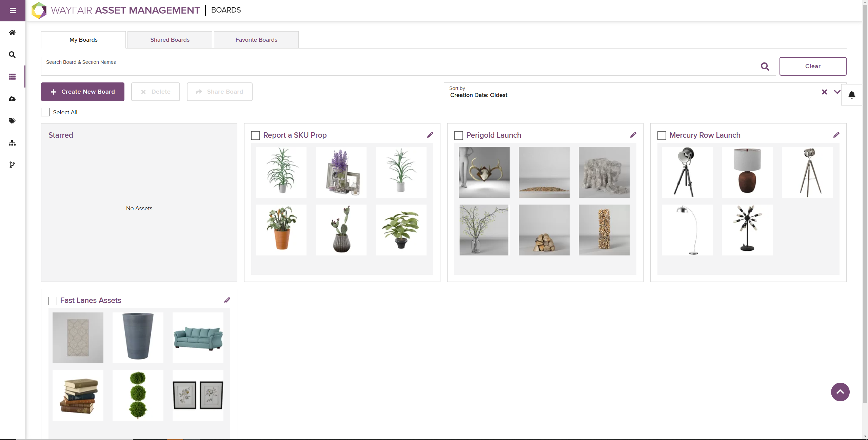Screen dimensions: 868x440
Task: Open tags icon in sidebar
Action: pyautogui.click(x=12, y=121)
